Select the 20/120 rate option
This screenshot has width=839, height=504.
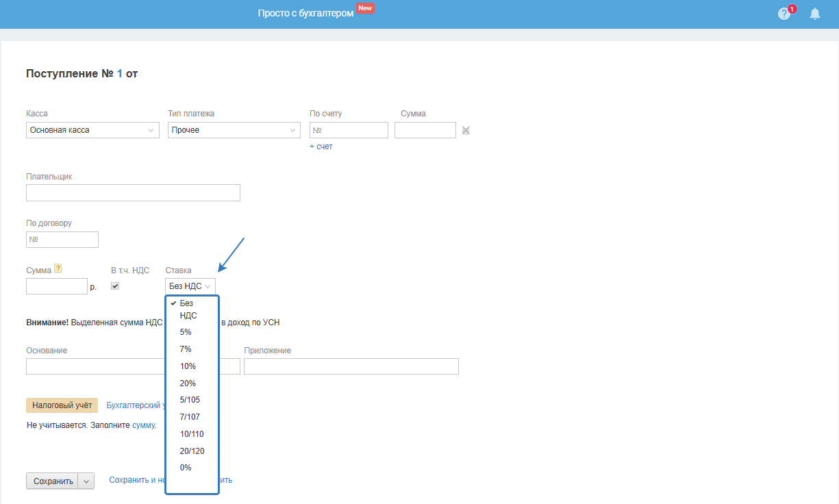192,451
